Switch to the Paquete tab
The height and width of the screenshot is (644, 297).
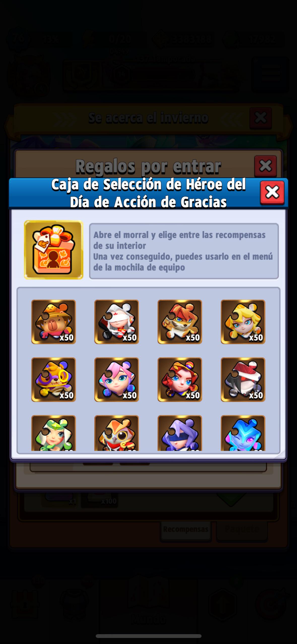pyautogui.click(x=242, y=529)
